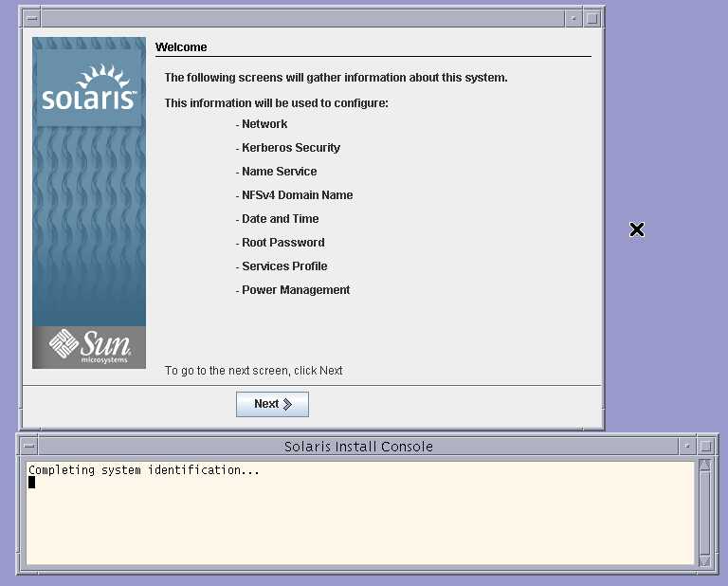Maximize the Solaris Install Console window
The height and width of the screenshot is (586, 728).
[706, 447]
